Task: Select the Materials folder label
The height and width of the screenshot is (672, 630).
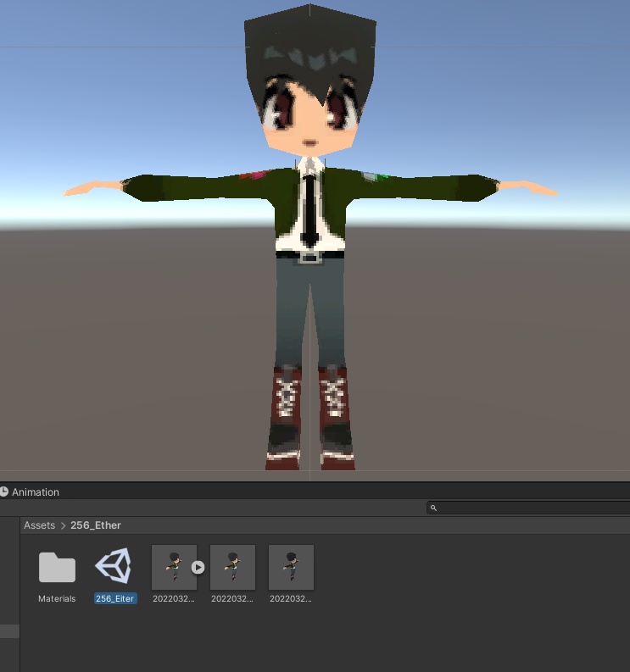Action: tap(57, 599)
